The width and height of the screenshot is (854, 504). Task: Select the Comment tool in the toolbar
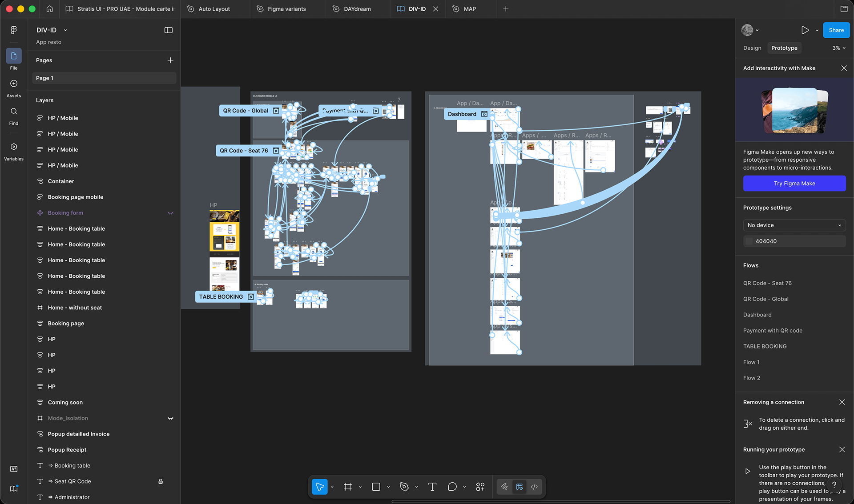point(452,487)
